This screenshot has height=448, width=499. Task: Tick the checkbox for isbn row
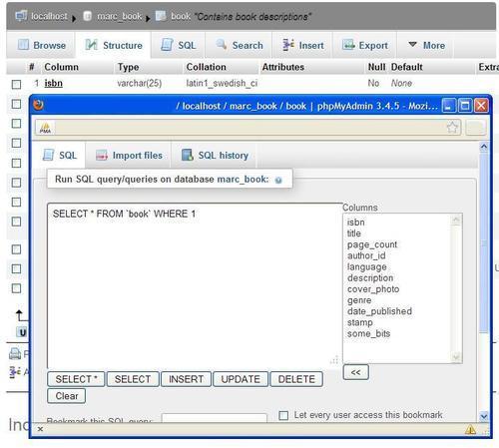point(16,85)
